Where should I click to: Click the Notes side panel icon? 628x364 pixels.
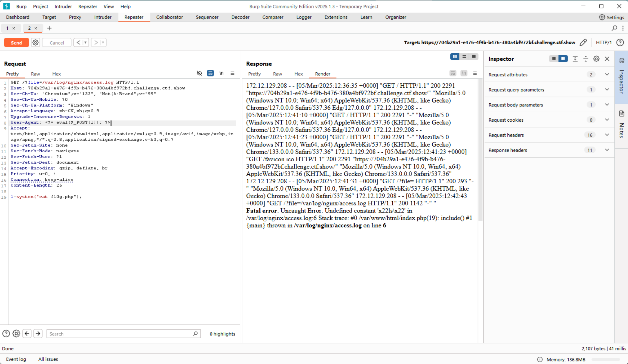click(621, 114)
